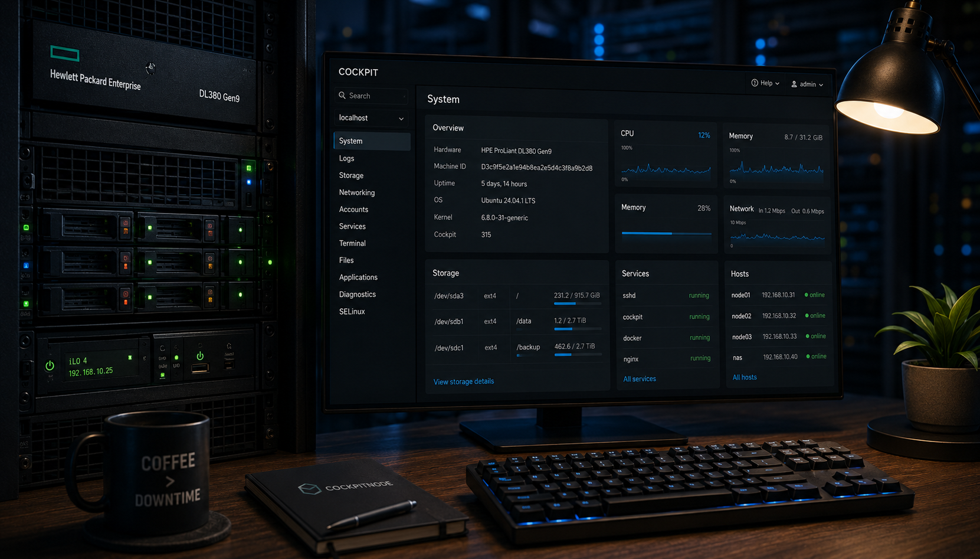This screenshot has width=980, height=559.
Task: Click the Memory 8.7 / 31.2 GiB graph
Action: tap(776, 170)
